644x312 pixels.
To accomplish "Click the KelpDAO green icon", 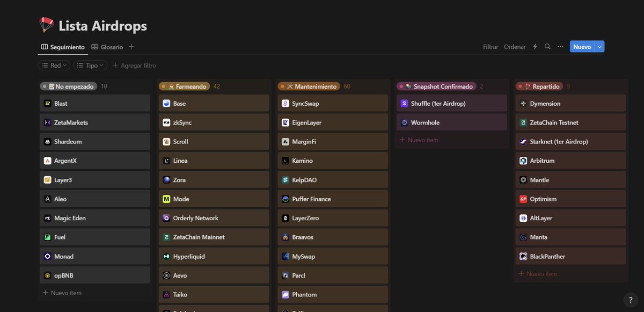I will point(286,180).
